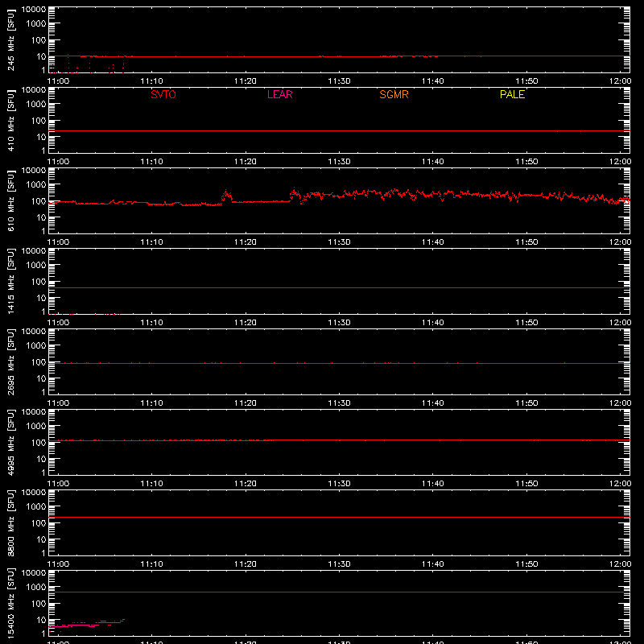Select the 8800 MHz [SFU] axis label
Screen dimensions: 644x644
click(x=10, y=522)
